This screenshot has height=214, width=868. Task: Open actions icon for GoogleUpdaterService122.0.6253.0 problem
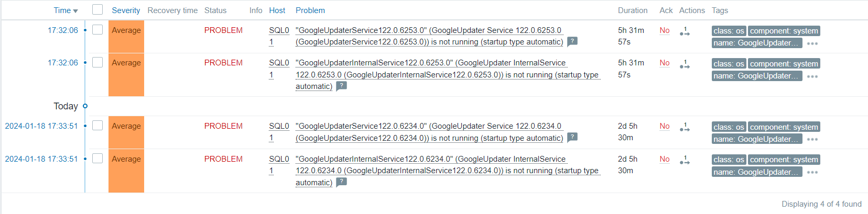click(685, 31)
